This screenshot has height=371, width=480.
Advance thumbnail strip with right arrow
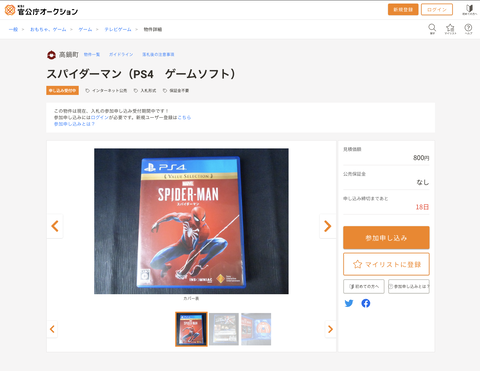click(x=330, y=329)
